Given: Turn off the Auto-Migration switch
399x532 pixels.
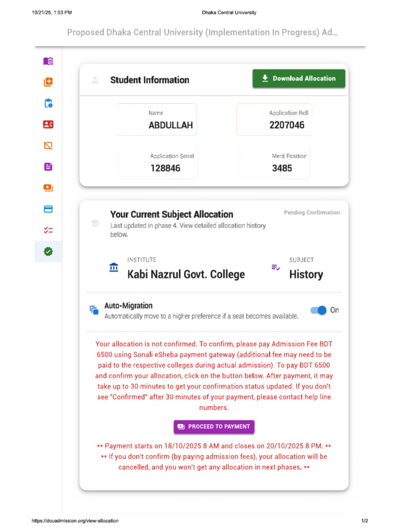Looking at the screenshot, I should 318,310.
